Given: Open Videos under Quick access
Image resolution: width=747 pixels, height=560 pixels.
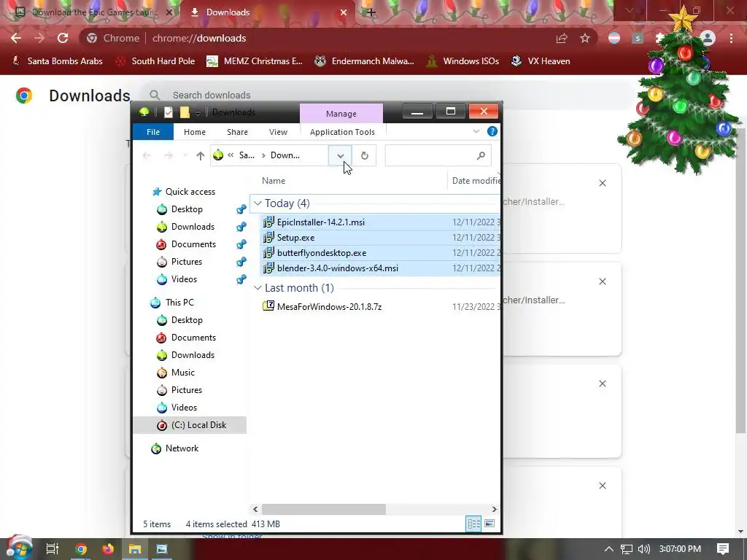Looking at the screenshot, I should coord(184,279).
